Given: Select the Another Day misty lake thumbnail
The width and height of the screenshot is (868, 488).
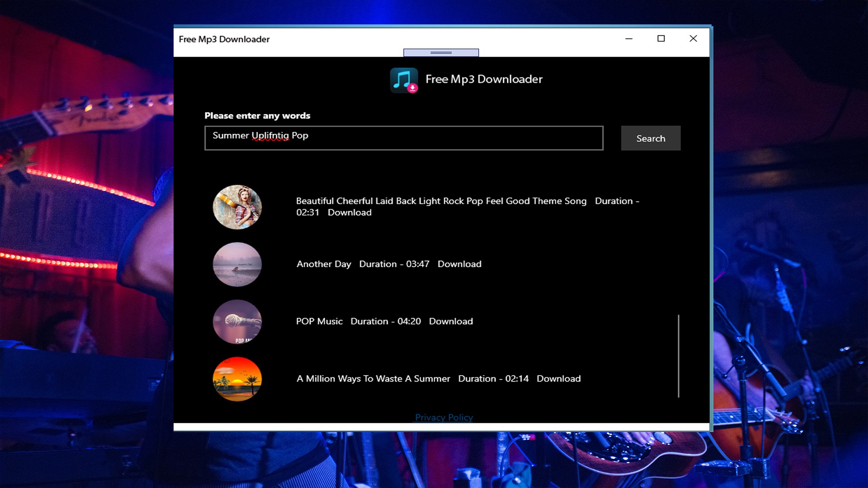Looking at the screenshot, I should (x=237, y=264).
